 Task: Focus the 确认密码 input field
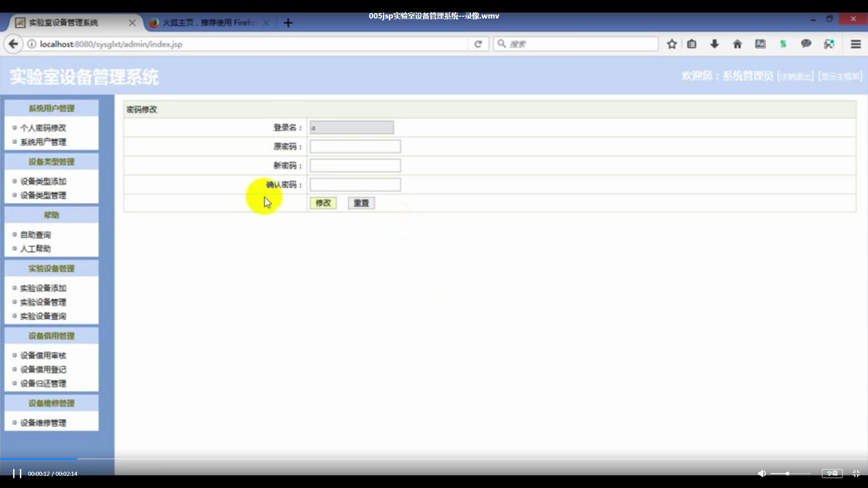click(355, 184)
